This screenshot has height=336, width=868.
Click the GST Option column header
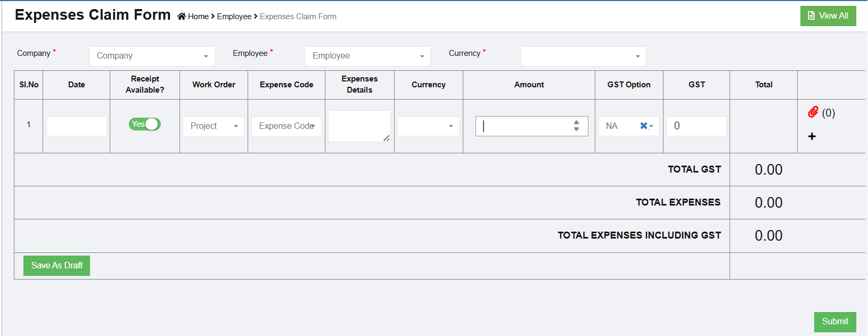pyautogui.click(x=629, y=84)
